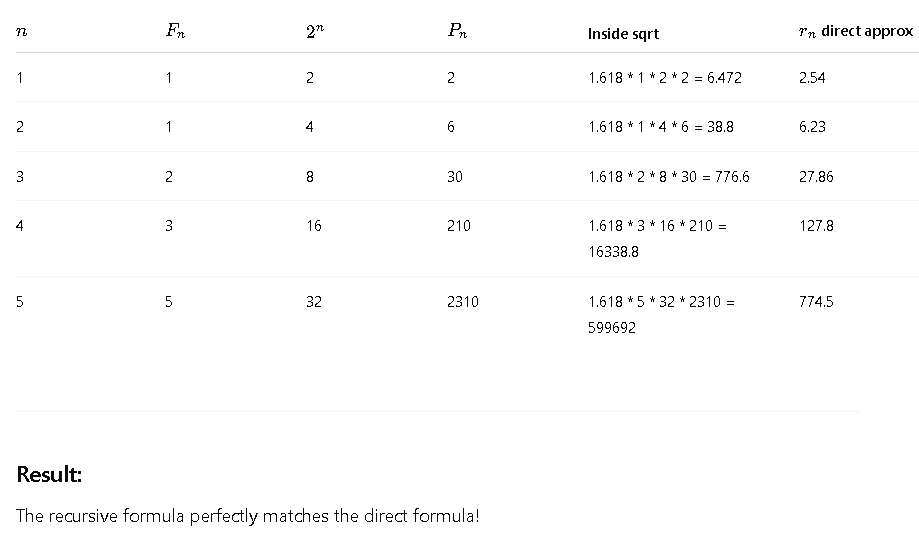The image size is (919, 536).
Task: Click the expression equal to 776.6
Action: [x=668, y=177]
